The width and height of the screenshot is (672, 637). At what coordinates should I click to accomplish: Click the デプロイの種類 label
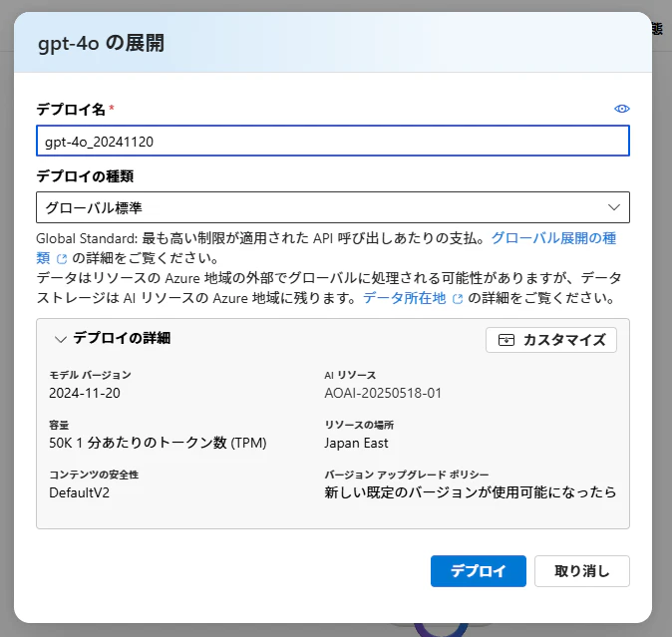point(85,176)
